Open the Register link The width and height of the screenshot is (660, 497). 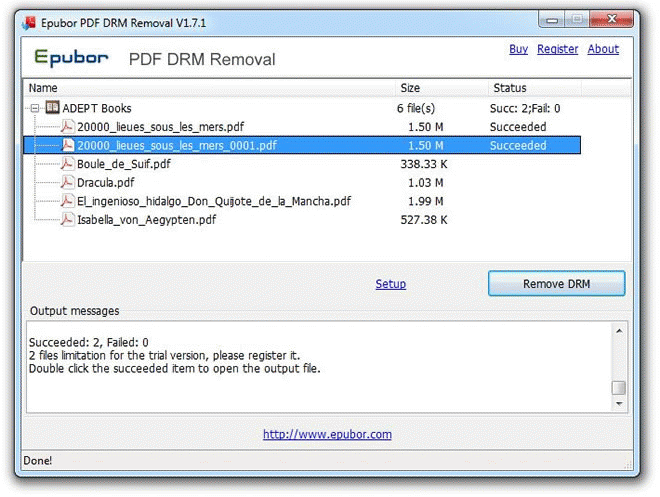558,49
